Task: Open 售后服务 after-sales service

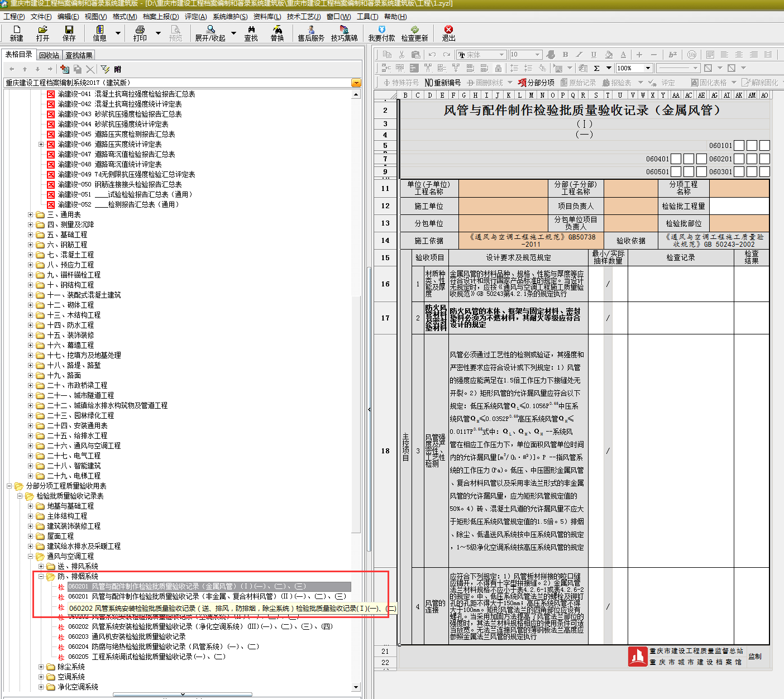Action: [x=311, y=33]
